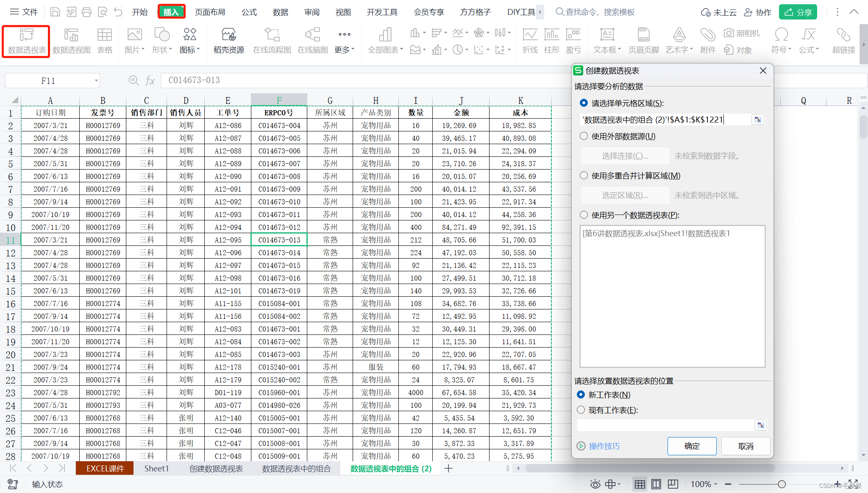
Task: Click the 页眉页脚 header footer icon
Action: (x=643, y=41)
